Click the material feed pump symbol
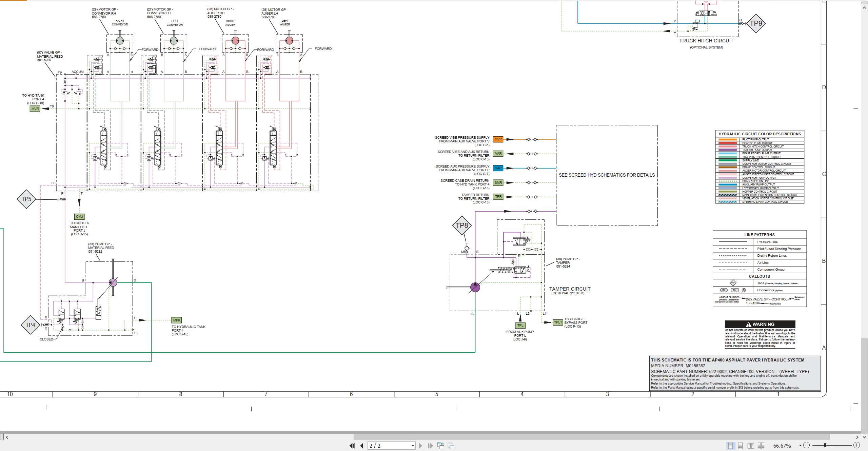This screenshot has height=451, width=868. tap(113, 282)
